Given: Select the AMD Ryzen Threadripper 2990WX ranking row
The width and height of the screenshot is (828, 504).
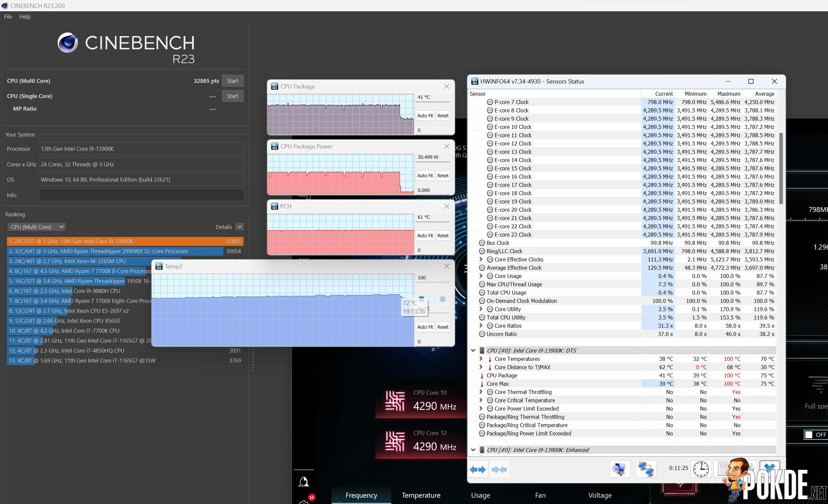Looking at the screenshot, I should (125, 251).
